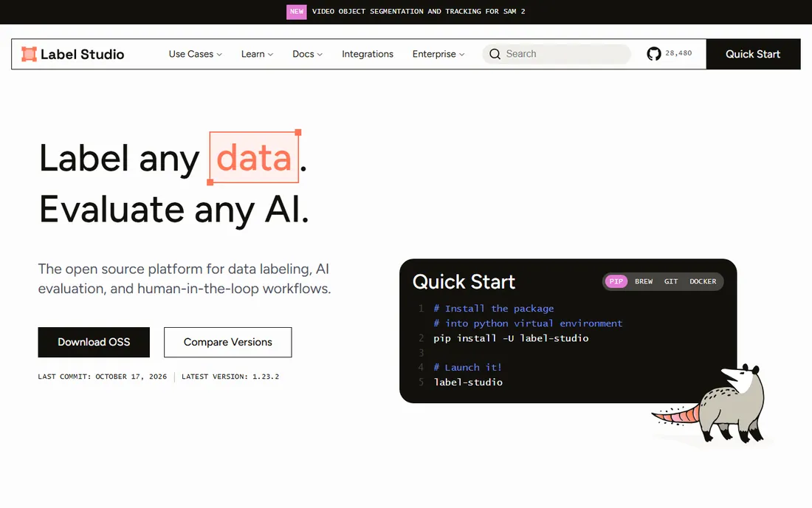Click the highlighted 'data' word in headline
The height and width of the screenshot is (508, 812).
click(x=254, y=157)
